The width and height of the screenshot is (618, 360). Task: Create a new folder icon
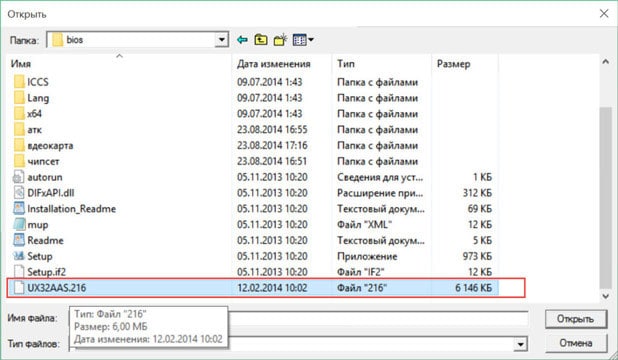point(280,40)
